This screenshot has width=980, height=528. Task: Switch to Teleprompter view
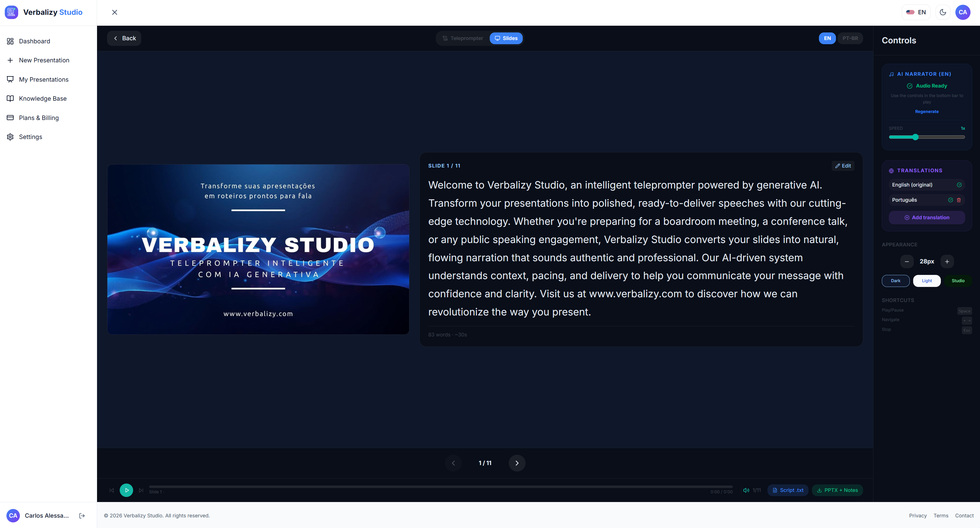pyautogui.click(x=463, y=38)
